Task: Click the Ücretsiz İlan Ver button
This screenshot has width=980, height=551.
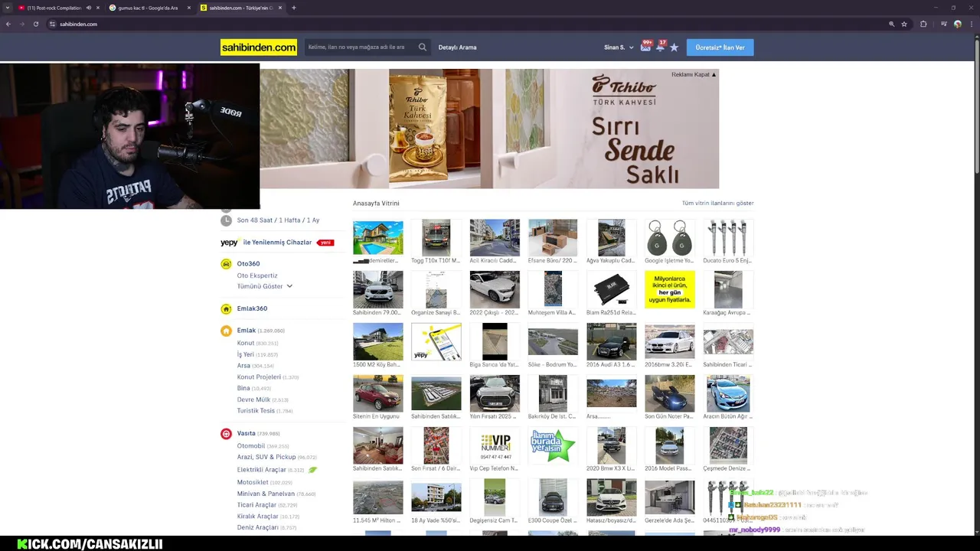Action: coord(720,47)
